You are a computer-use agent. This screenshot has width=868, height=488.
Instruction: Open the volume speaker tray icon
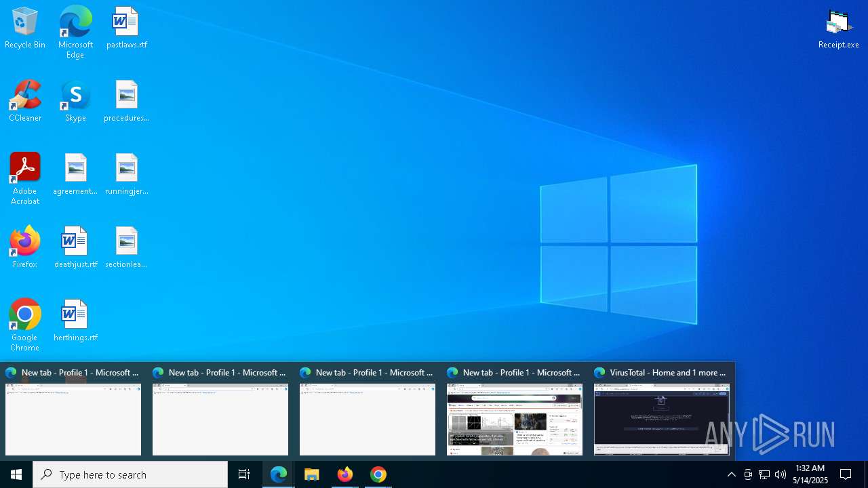pos(781,474)
